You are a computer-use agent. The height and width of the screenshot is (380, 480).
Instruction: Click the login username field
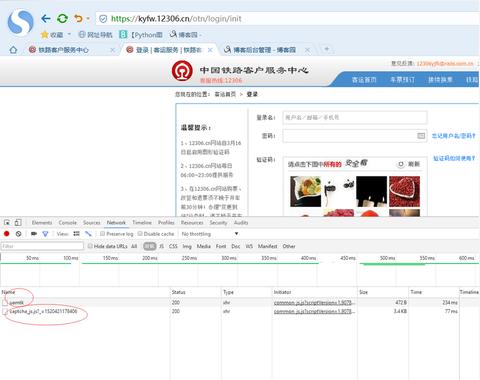tap(355, 118)
